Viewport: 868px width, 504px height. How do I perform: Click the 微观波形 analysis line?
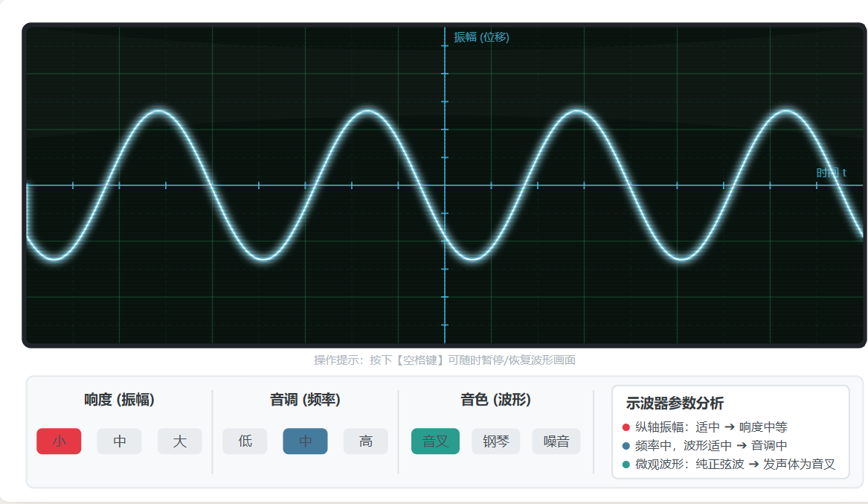click(x=729, y=464)
